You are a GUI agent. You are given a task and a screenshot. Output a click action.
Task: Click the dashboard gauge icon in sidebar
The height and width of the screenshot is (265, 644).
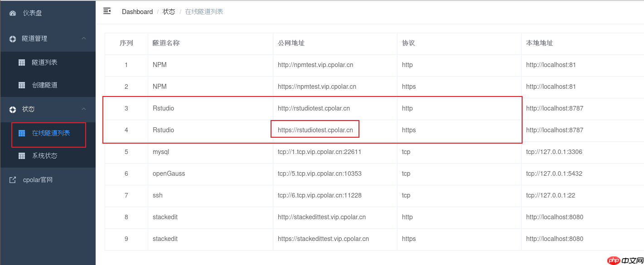pos(13,13)
